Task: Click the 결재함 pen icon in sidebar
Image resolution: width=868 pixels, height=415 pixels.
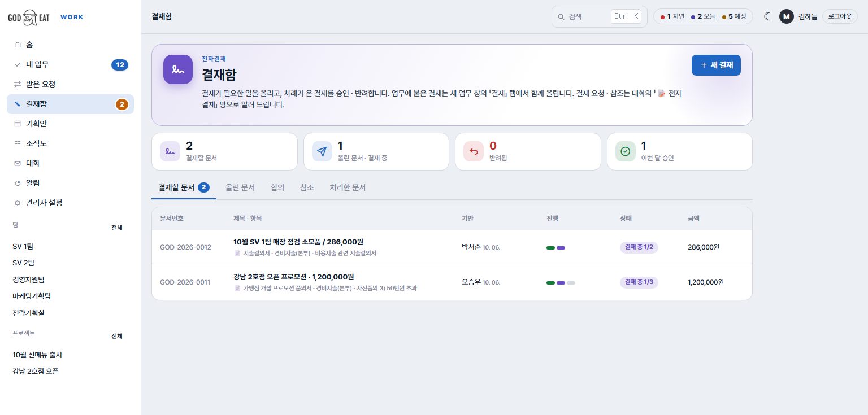Action: click(18, 104)
